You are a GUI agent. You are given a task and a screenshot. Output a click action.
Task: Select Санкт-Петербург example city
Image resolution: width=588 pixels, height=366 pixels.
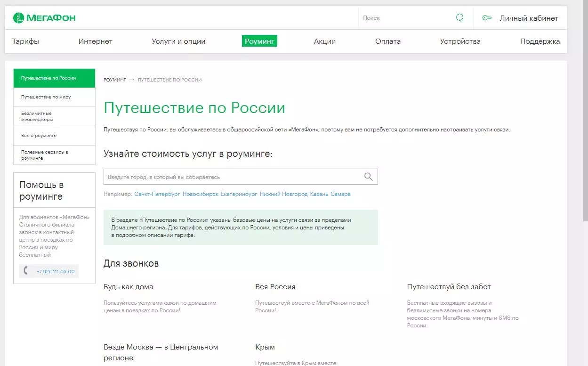tap(157, 194)
